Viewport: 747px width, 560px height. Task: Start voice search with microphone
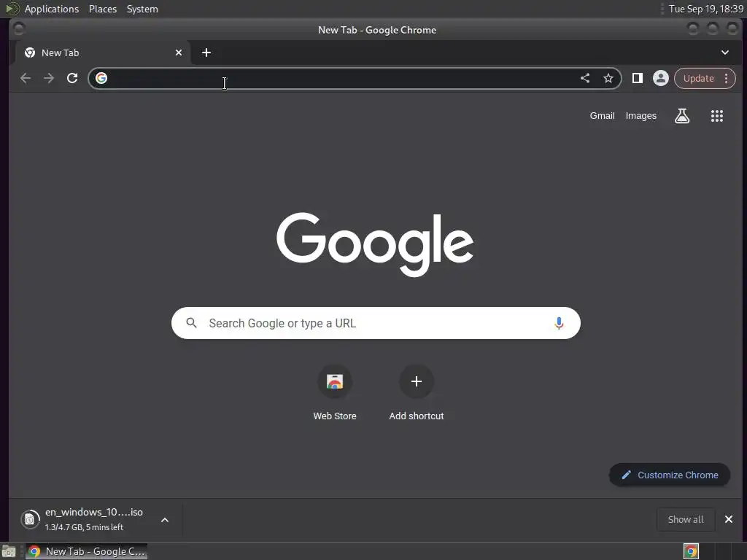coord(559,323)
